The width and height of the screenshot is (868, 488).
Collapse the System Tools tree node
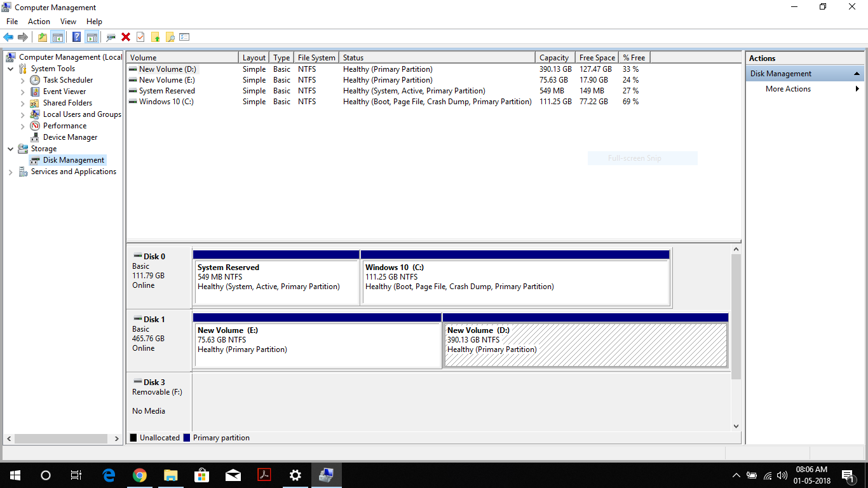(11, 69)
